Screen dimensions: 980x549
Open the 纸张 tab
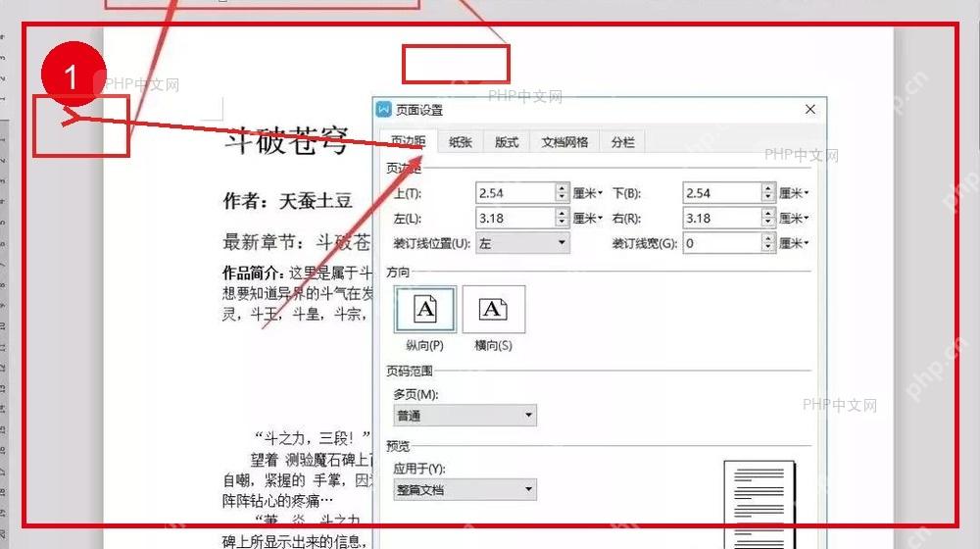point(460,142)
